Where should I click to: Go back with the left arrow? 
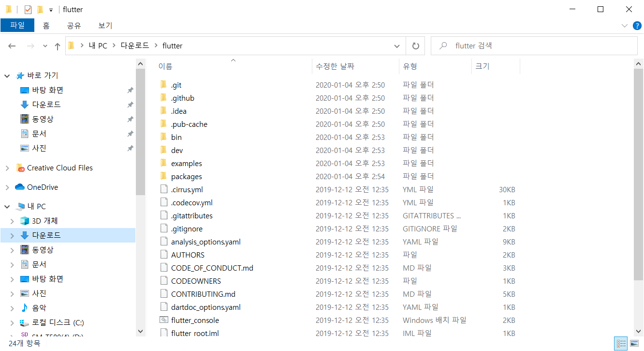pyautogui.click(x=12, y=46)
